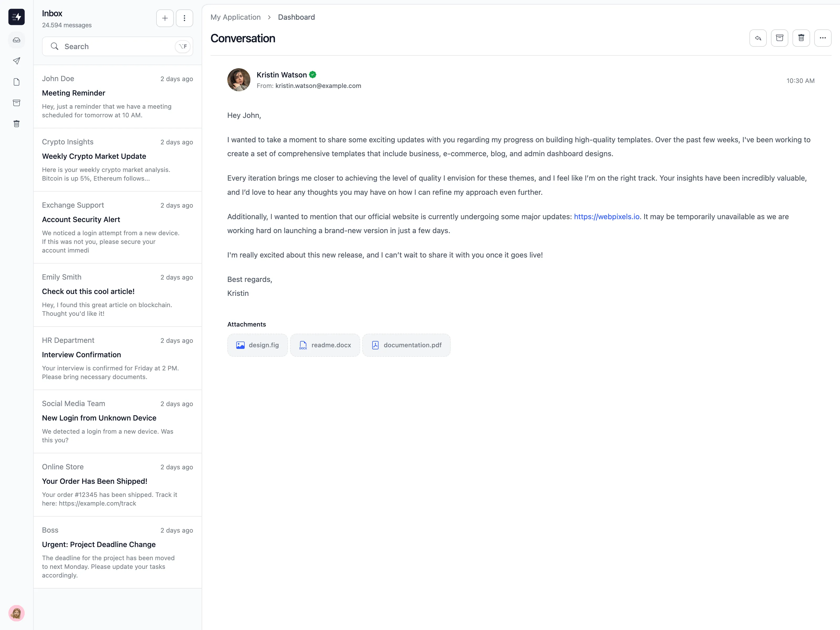Screen dimensions: 840x630
Task: Open Archive in the left sidebar
Action: [16, 103]
